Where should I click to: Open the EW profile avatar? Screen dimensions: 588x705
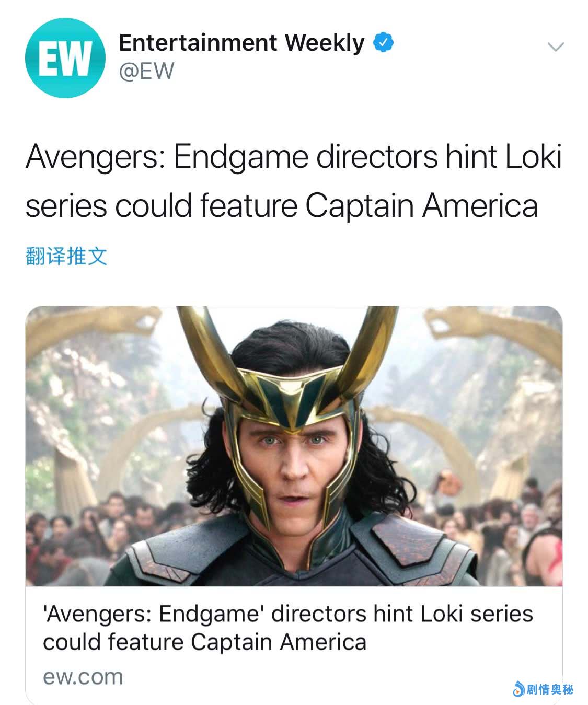pyautogui.click(x=65, y=59)
